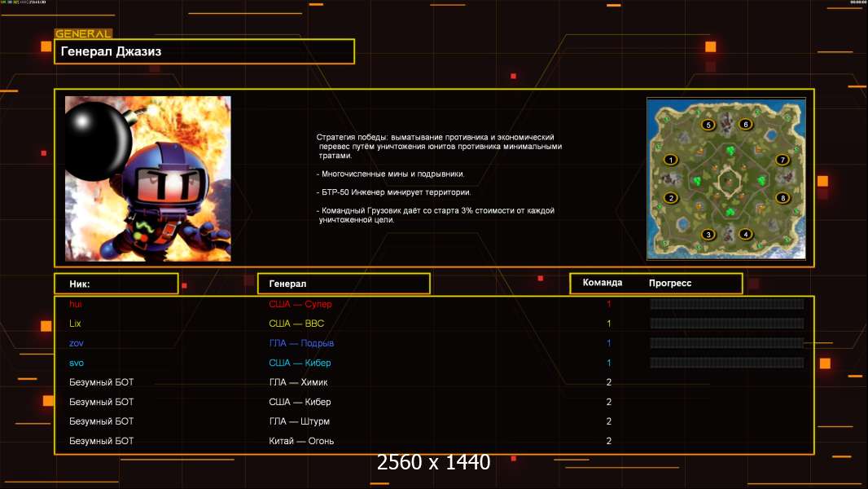Click the США — ВВС general entry

(x=296, y=324)
